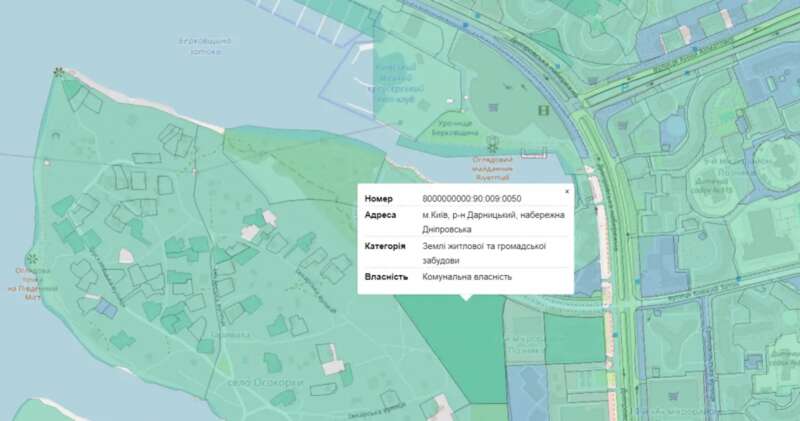This screenshot has height=421, width=800.
Task: Click the viewpoint icon at peninsula's northern tip
Action: pos(59,72)
